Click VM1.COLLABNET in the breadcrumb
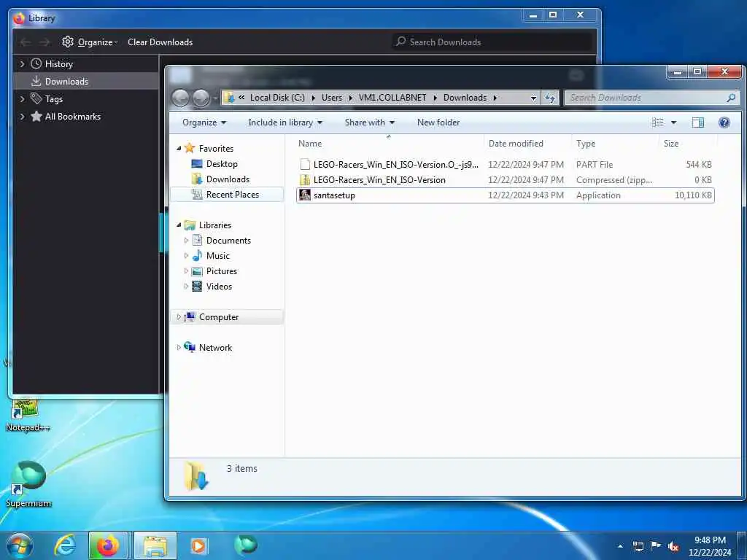The height and width of the screenshot is (560, 747). pos(392,98)
